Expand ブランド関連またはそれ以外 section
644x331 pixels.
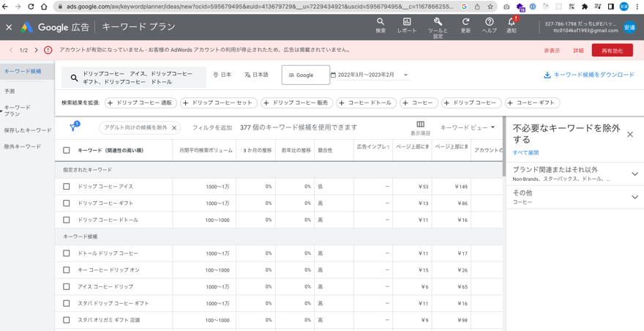tap(634, 174)
